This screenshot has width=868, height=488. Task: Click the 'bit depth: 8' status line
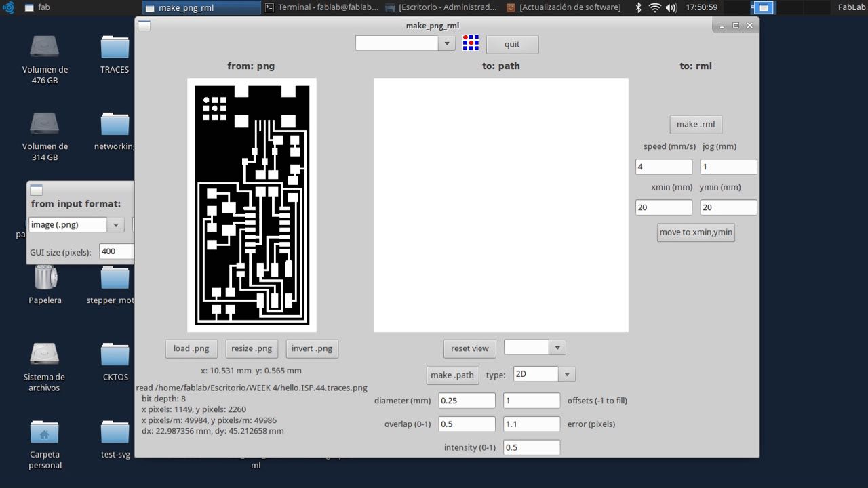point(163,399)
